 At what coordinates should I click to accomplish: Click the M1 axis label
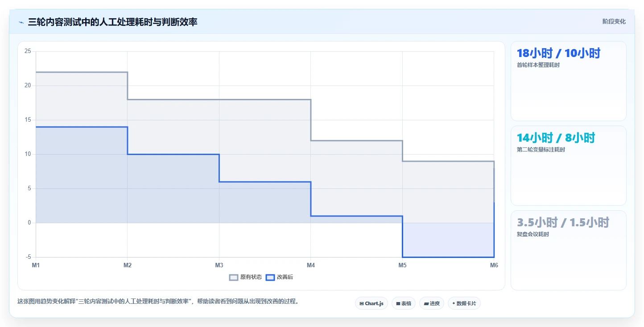point(36,266)
